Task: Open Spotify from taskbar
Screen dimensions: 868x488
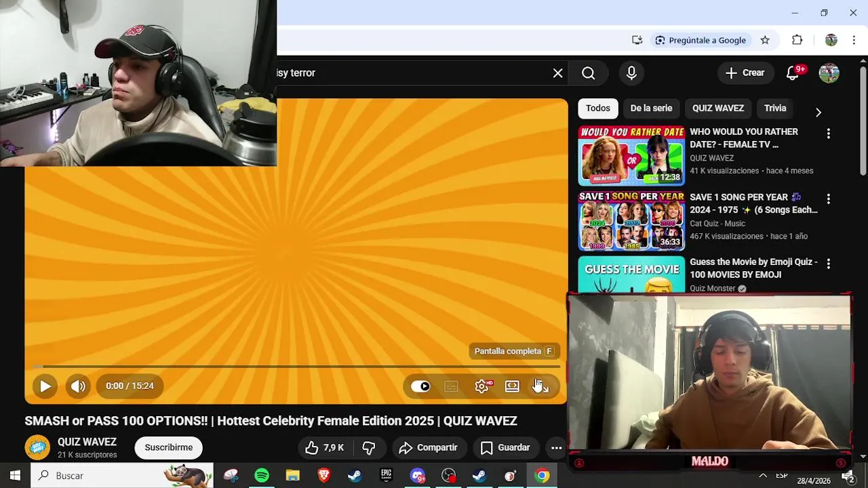Action: click(x=262, y=476)
